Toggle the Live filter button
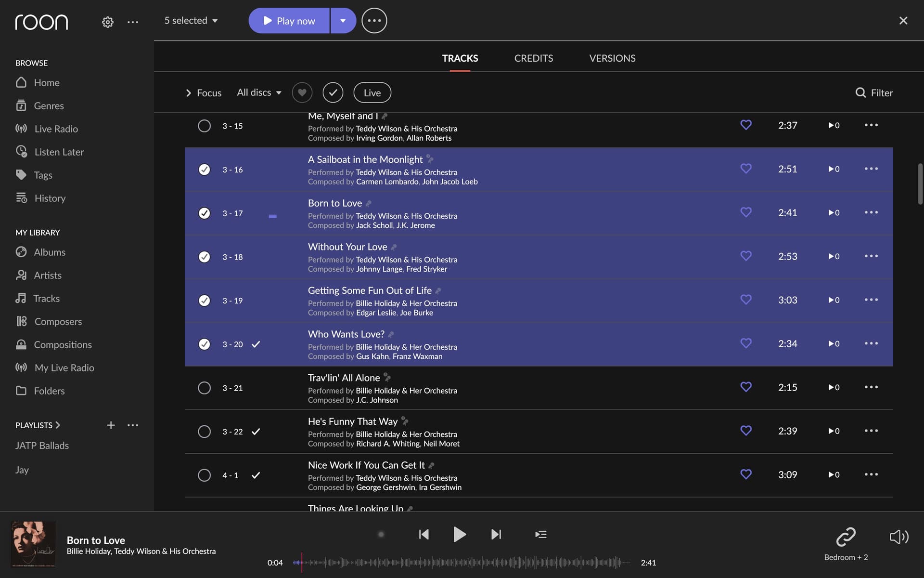Viewport: 924px width, 578px height. (x=372, y=92)
